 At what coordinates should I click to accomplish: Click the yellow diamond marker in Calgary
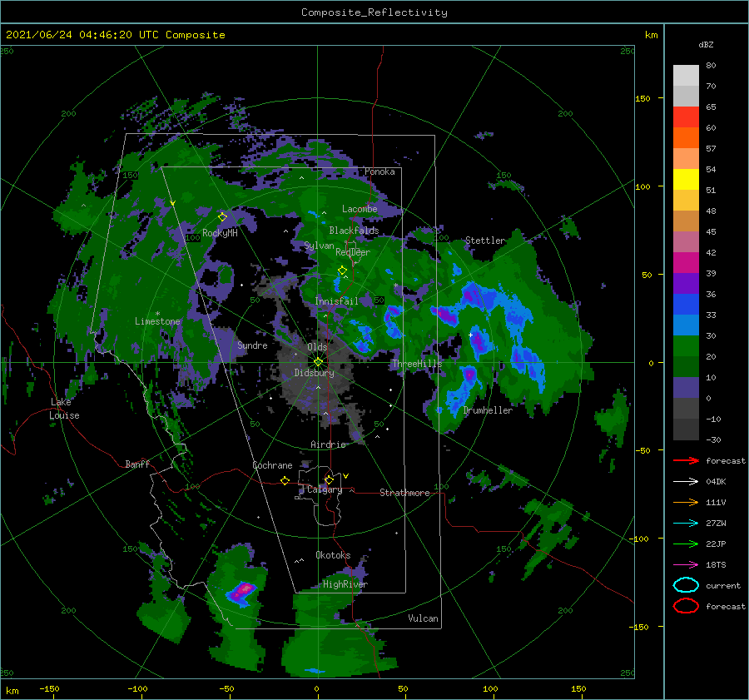(x=329, y=479)
